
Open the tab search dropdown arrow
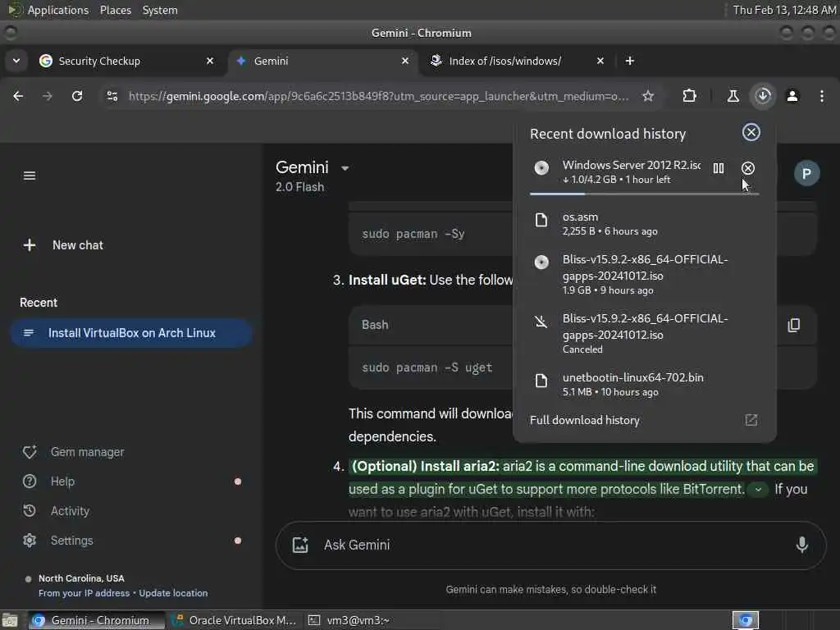(x=16, y=61)
